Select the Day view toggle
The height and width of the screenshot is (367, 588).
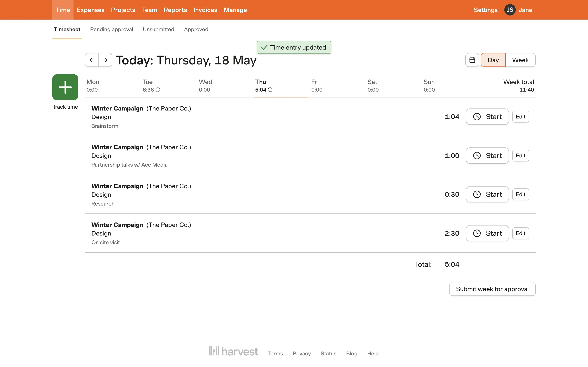493,60
